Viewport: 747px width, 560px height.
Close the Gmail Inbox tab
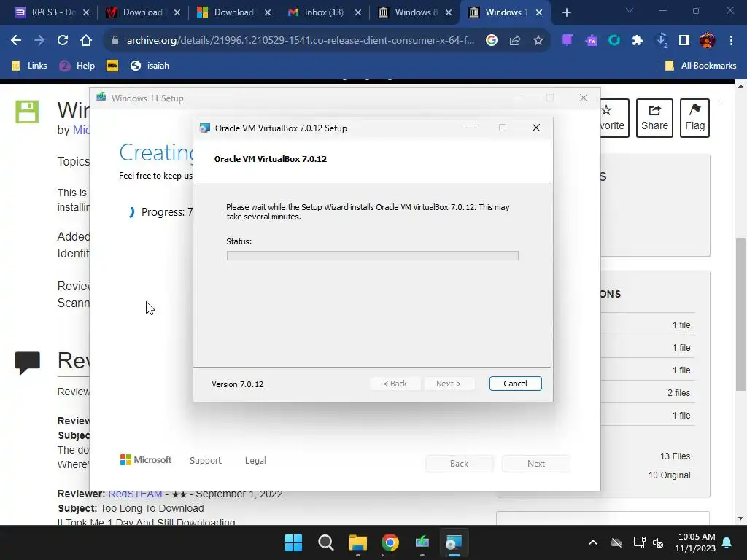click(x=357, y=12)
